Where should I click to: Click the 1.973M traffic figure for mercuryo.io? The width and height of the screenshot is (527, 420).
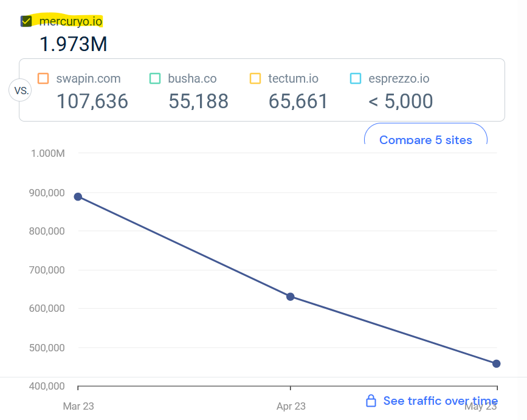coord(74,44)
